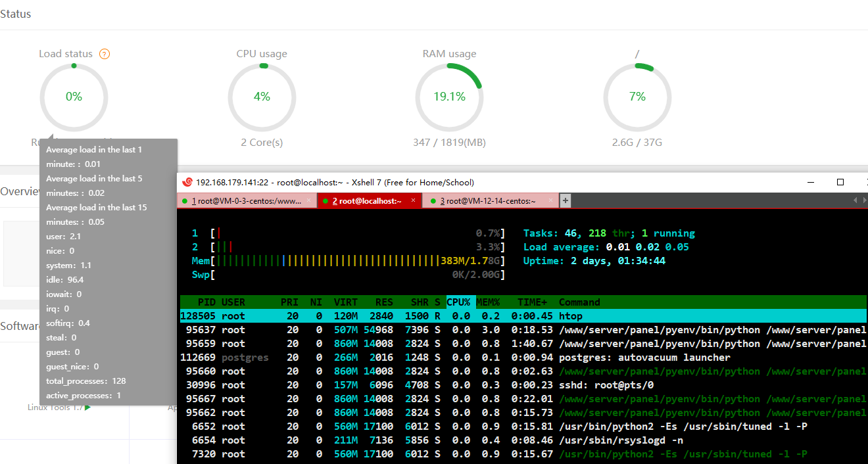Click the TIME+ column header in htop
The width and height of the screenshot is (868, 464).
click(x=532, y=302)
